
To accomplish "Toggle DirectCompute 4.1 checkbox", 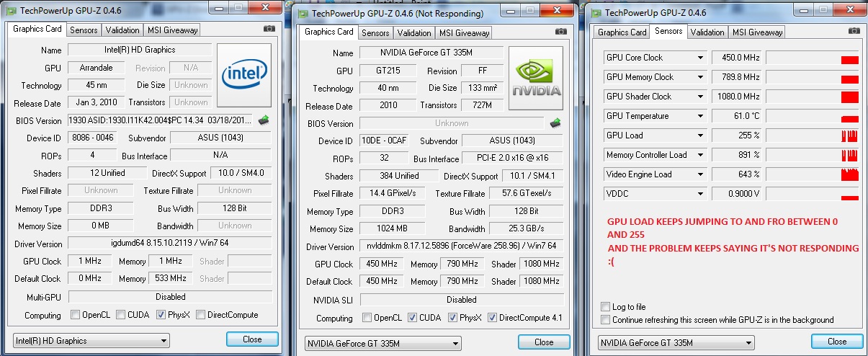I will [x=493, y=318].
